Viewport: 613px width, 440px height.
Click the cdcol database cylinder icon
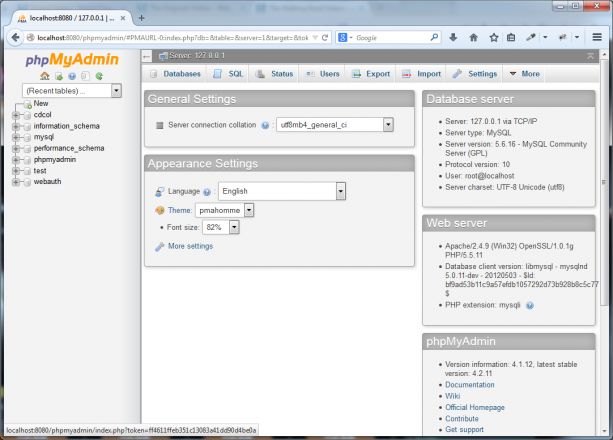point(27,115)
